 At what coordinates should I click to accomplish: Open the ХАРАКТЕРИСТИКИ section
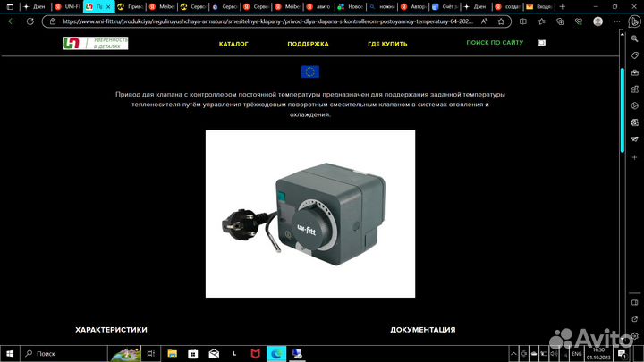[111, 330]
